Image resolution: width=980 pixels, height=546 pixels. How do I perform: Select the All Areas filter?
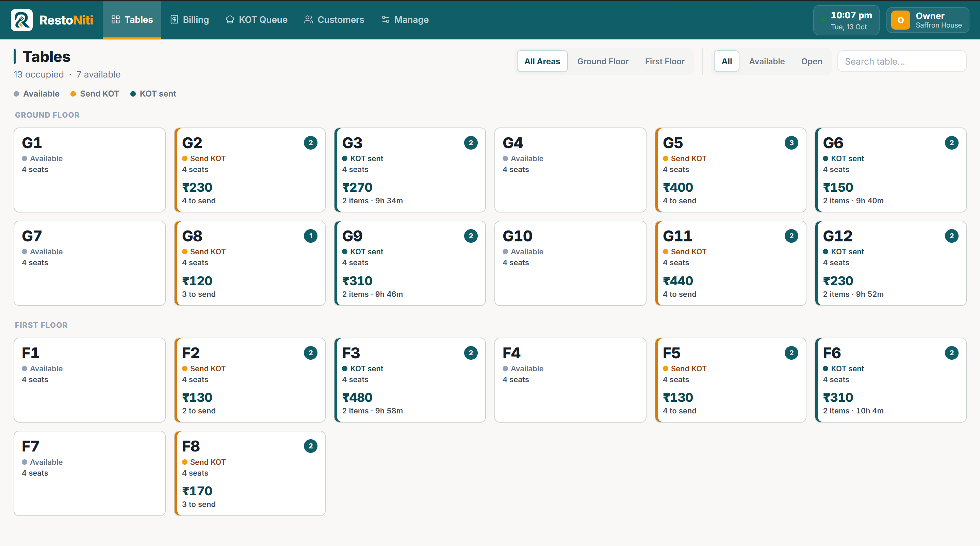(542, 61)
